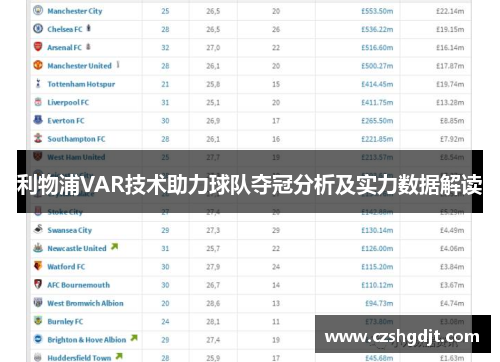Click Chelsea FC market value £536.22m
Screen dimensions: 500x362
click(377, 30)
